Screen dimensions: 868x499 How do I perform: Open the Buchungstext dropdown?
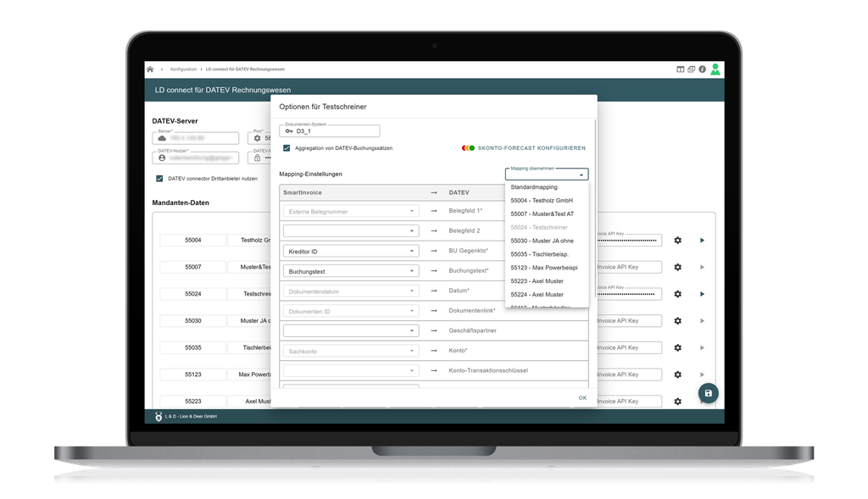coord(351,271)
